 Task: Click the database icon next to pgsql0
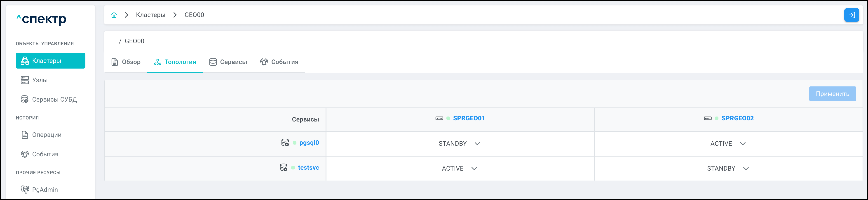tap(285, 143)
